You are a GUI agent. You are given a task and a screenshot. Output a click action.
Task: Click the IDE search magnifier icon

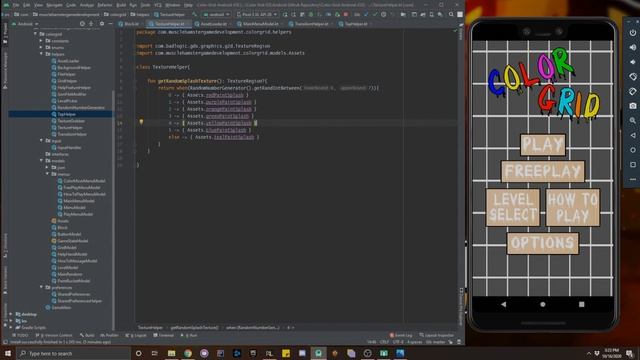click(451, 14)
